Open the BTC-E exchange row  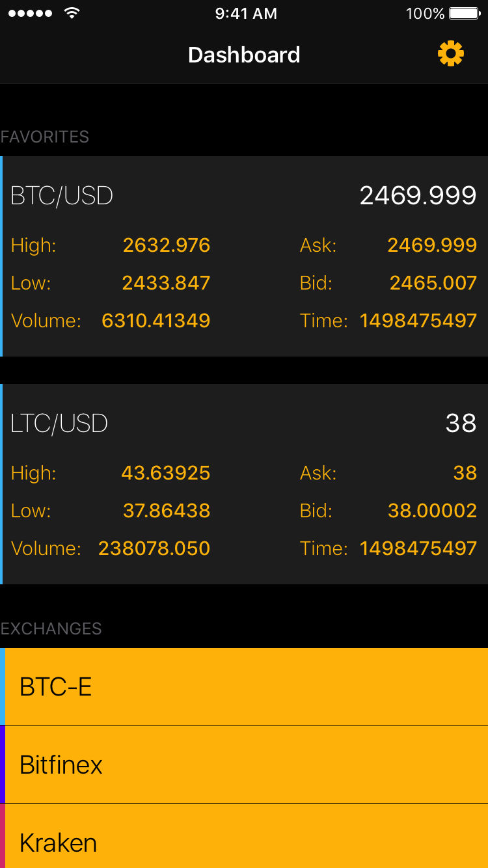(x=244, y=686)
